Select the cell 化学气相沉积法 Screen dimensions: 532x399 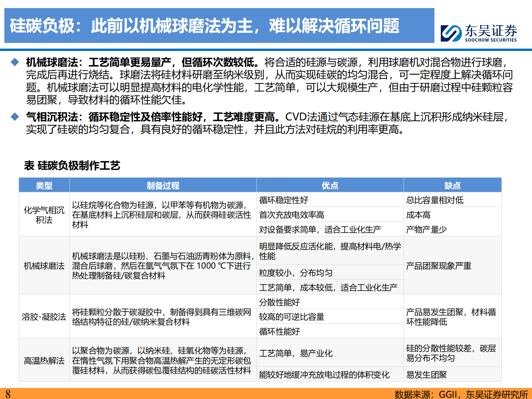pos(44,215)
